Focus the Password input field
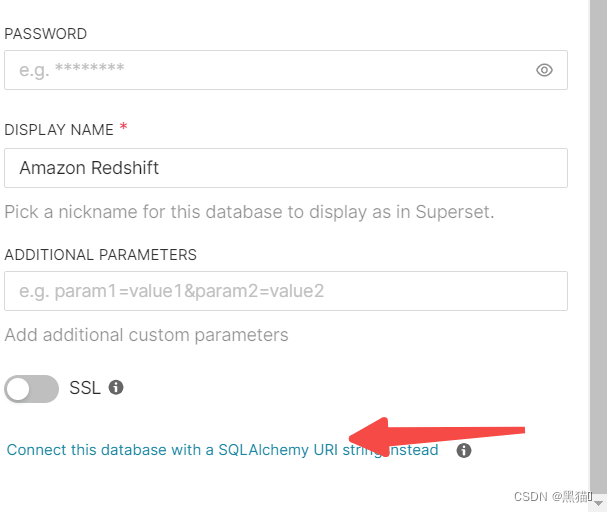Image resolution: width=607 pixels, height=512 pixels. pyautogui.click(x=286, y=70)
